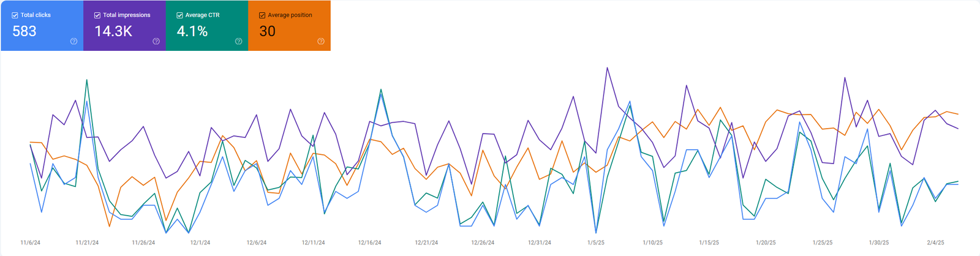
Task: Click help icon on Total impressions card
Action: pyautogui.click(x=156, y=42)
